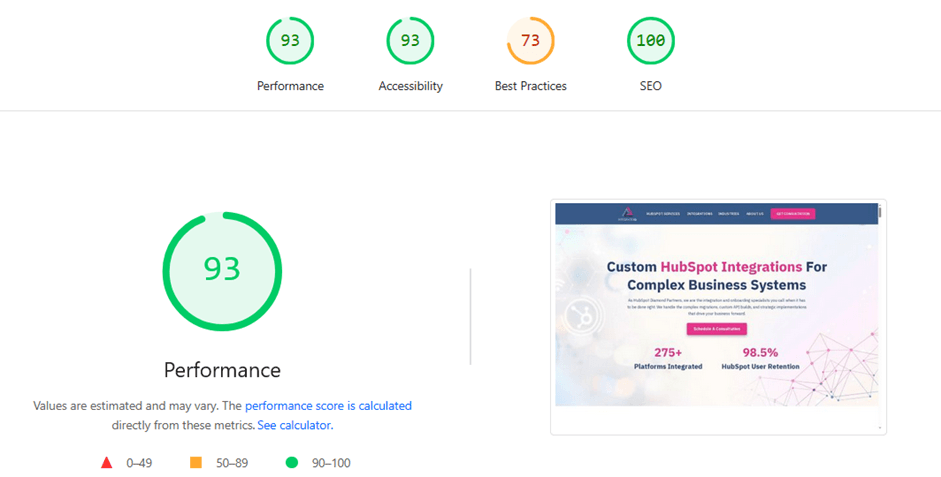Select the Performance label under top gauges
This screenshot has height=477, width=941.
click(290, 86)
